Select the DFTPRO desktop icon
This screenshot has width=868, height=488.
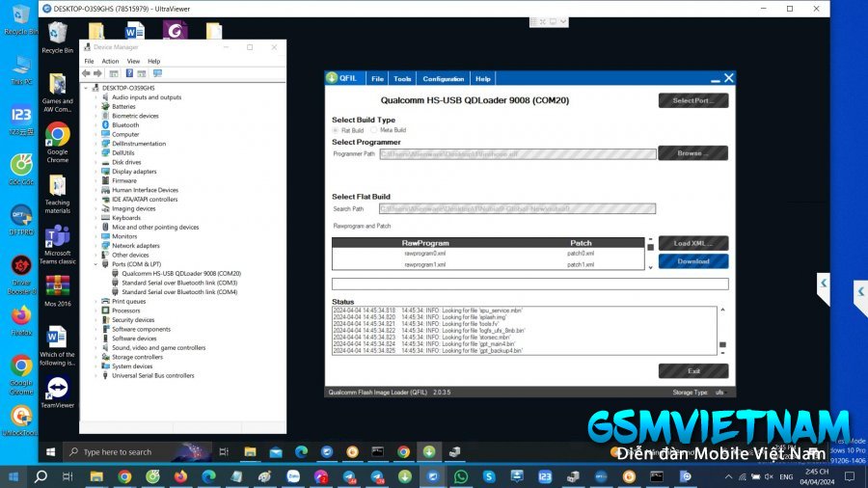coord(21,220)
